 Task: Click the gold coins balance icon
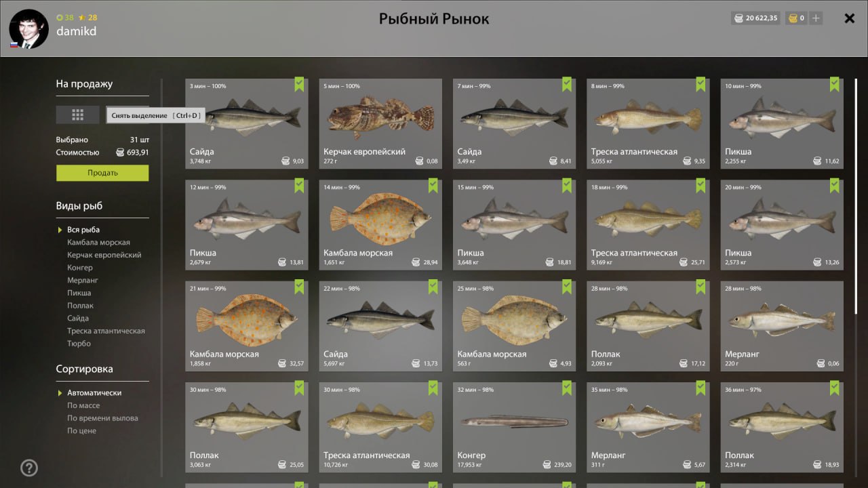point(792,18)
